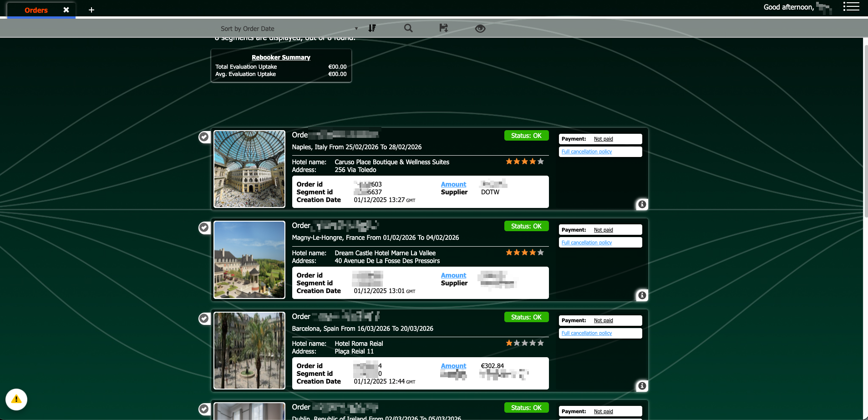Click the Caruso Place star rating

coord(525,162)
